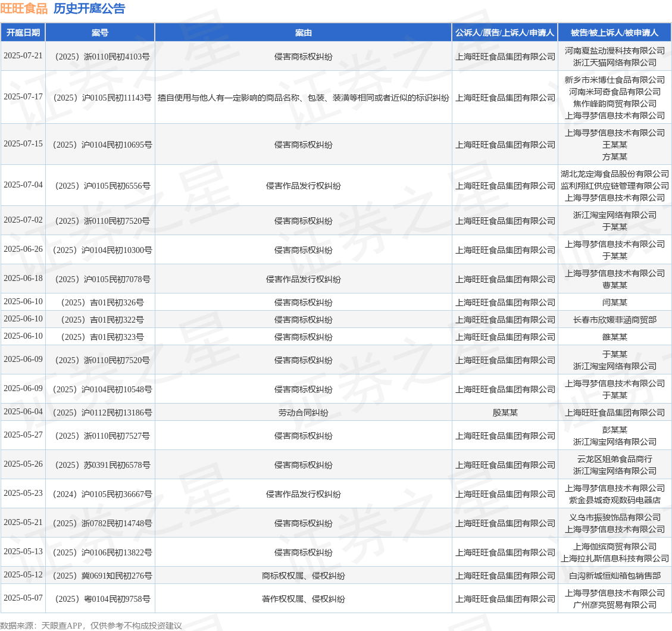Click the 旺旺食品 title text
Screen dimensions: 672x631
pos(24,8)
